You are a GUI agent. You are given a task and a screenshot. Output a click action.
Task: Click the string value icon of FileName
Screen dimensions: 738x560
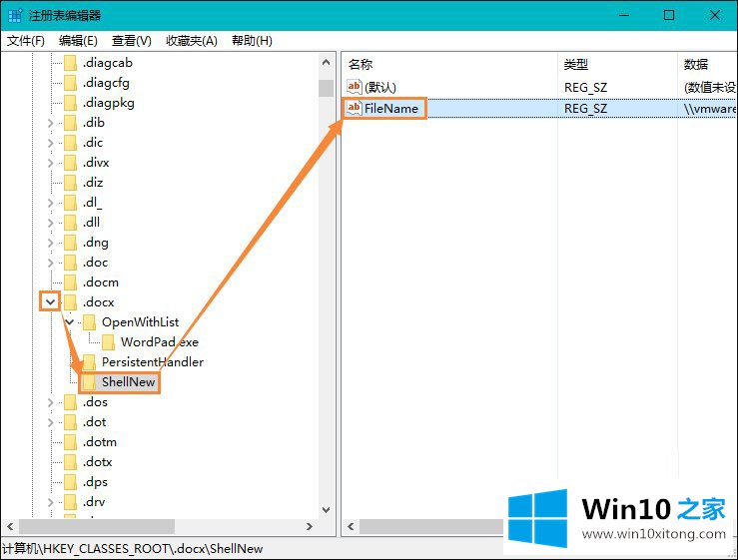[355, 108]
